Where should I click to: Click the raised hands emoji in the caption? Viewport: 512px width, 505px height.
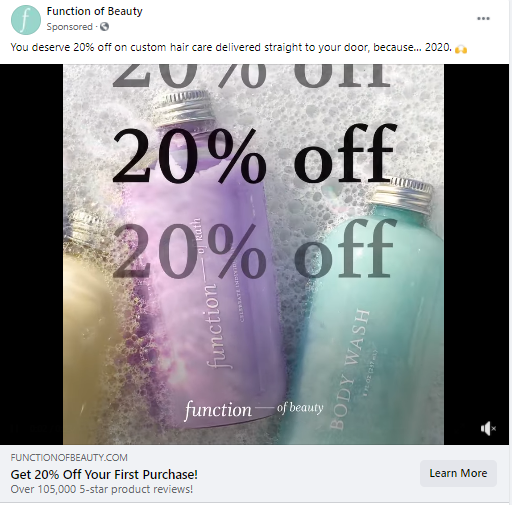point(461,49)
